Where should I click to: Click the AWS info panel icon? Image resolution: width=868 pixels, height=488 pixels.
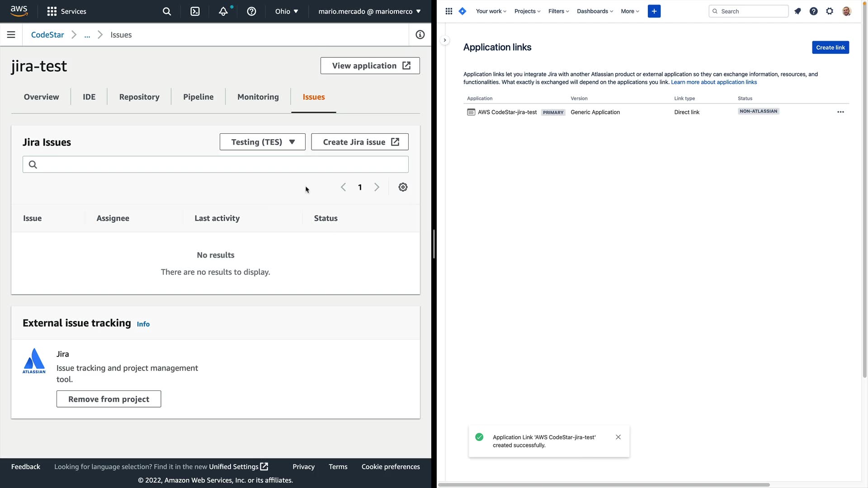coord(420,35)
